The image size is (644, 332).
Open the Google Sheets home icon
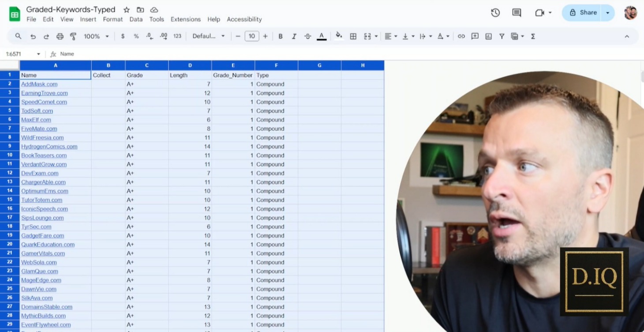point(15,14)
